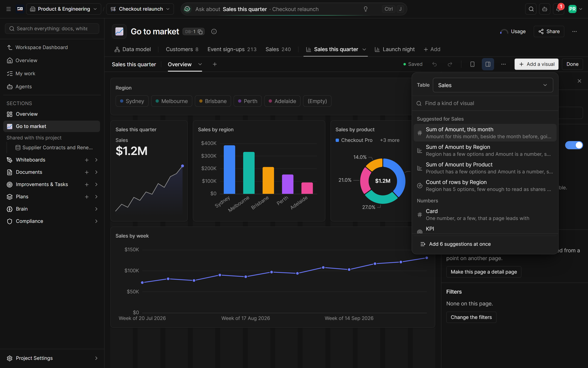Viewport: 588px width, 368px height.
Task: Click the Checkout Pro legend swatch
Action: pyautogui.click(x=337, y=140)
